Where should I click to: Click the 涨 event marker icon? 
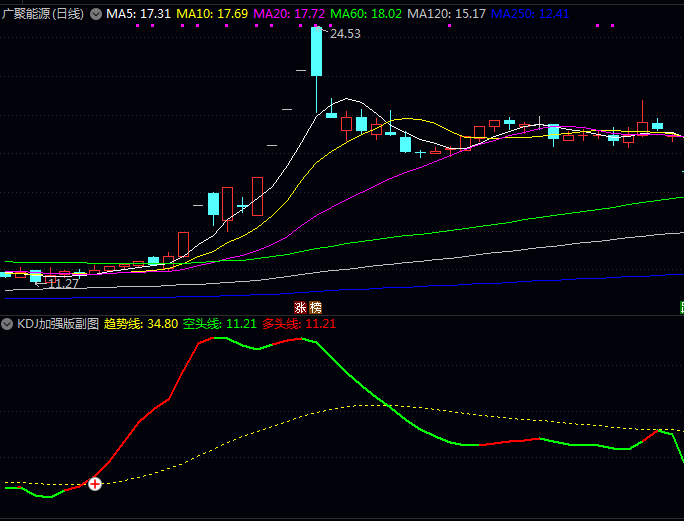pos(300,307)
